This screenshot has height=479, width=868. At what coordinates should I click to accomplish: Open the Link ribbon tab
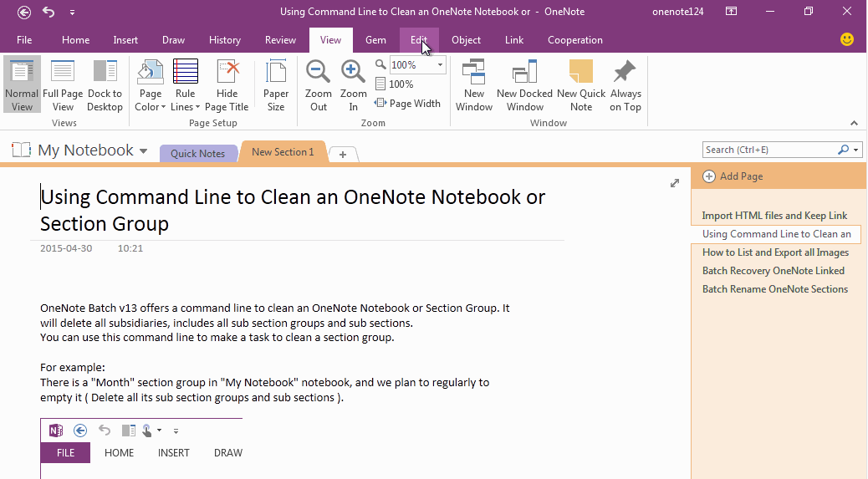(x=514, y=40)
